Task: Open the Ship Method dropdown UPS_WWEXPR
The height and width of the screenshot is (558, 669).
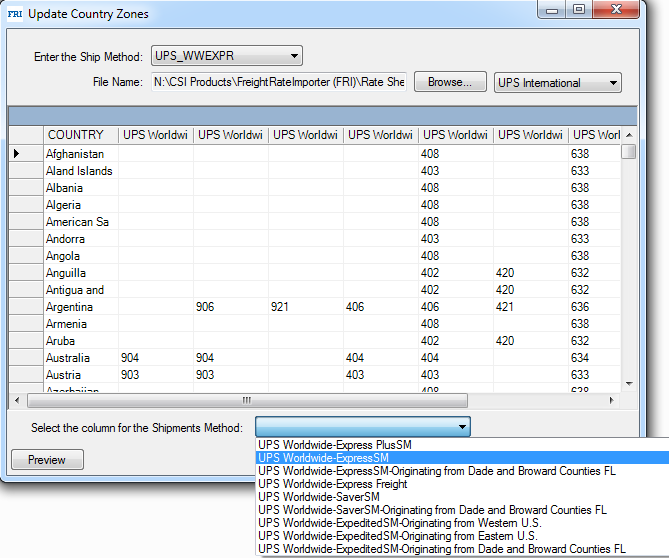Action: (x=227, y=56)
